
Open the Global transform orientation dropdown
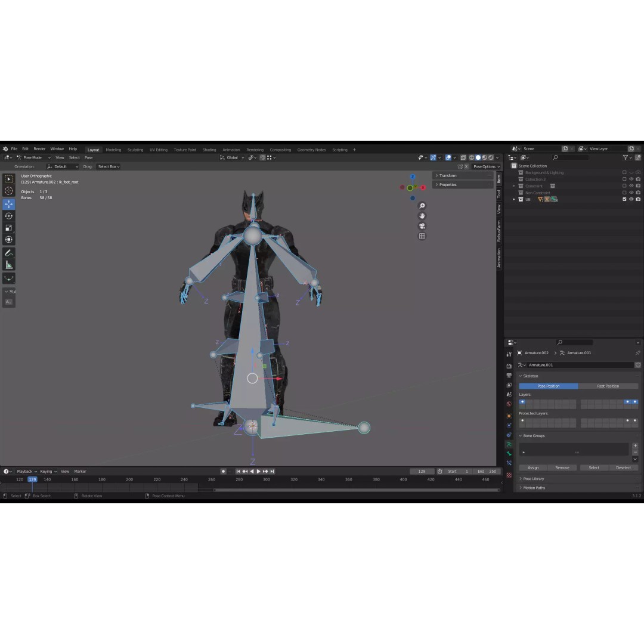click(x=232, y=157)
